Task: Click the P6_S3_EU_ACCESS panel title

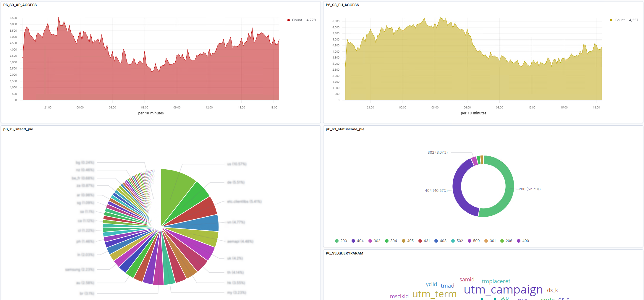Action: [342, 5]
